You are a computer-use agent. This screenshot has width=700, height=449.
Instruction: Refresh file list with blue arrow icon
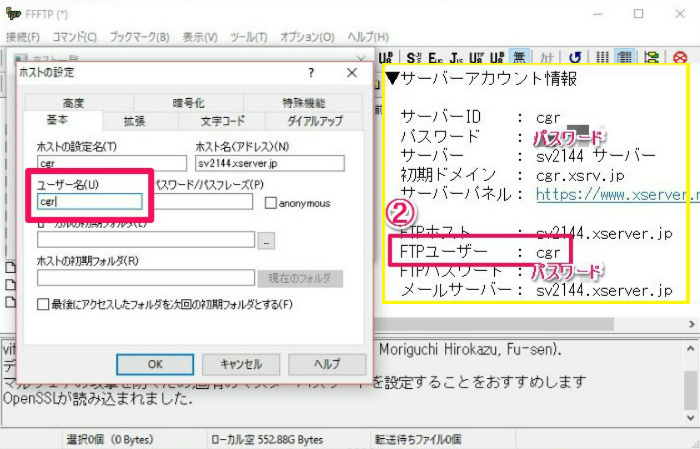(x=575, y=58)
